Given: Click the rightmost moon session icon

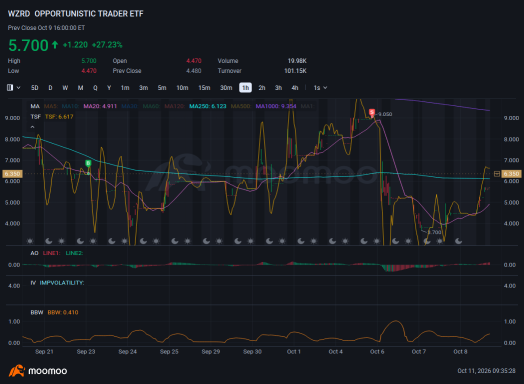Looking at the screenshot, I should coord(458,241).
